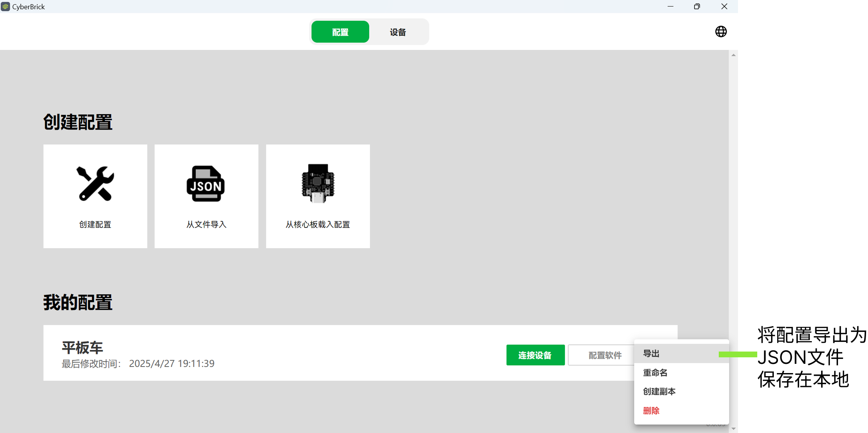Minimize the CyberBrick window
Image resolution: width=868 pixels, height=433 pixels.
coord(670,7)
